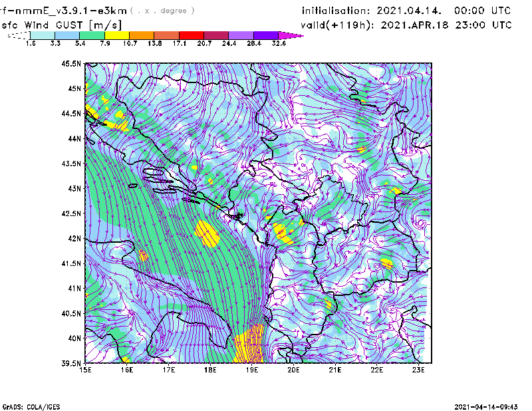Click the crimson 20.7–24.4 legend swatch
532x411 pixels.
pos(216,35)
